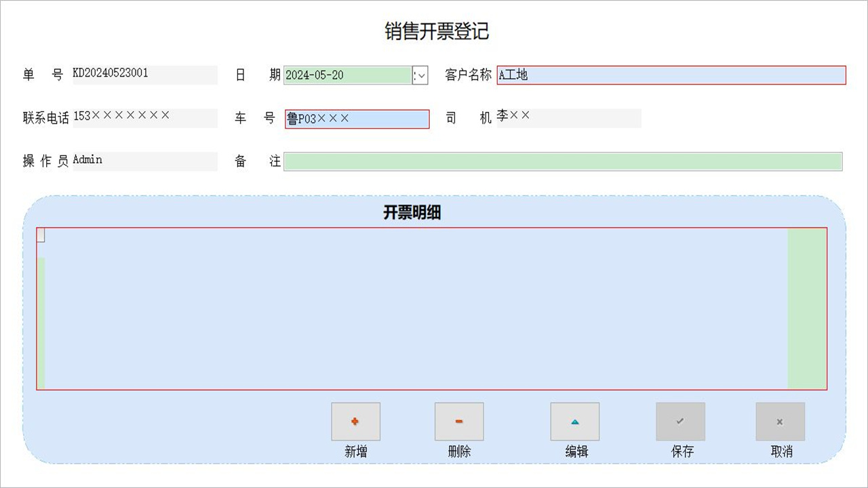This screenshot has width=868, height=488.
Task: Click the empty 备注 remarks field
Action: 563,162
